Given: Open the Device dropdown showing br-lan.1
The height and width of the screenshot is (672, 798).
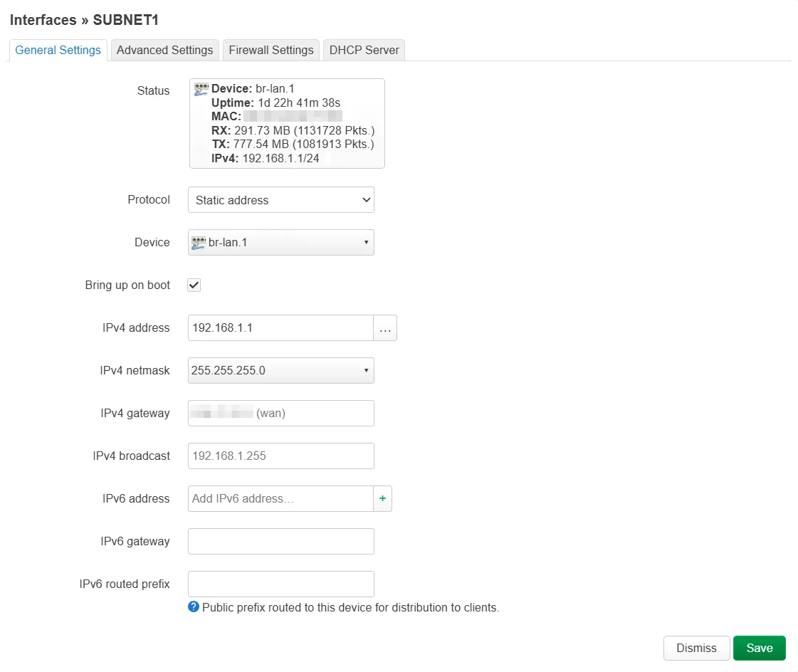Looking at the screenshot, I should (281, 242).
